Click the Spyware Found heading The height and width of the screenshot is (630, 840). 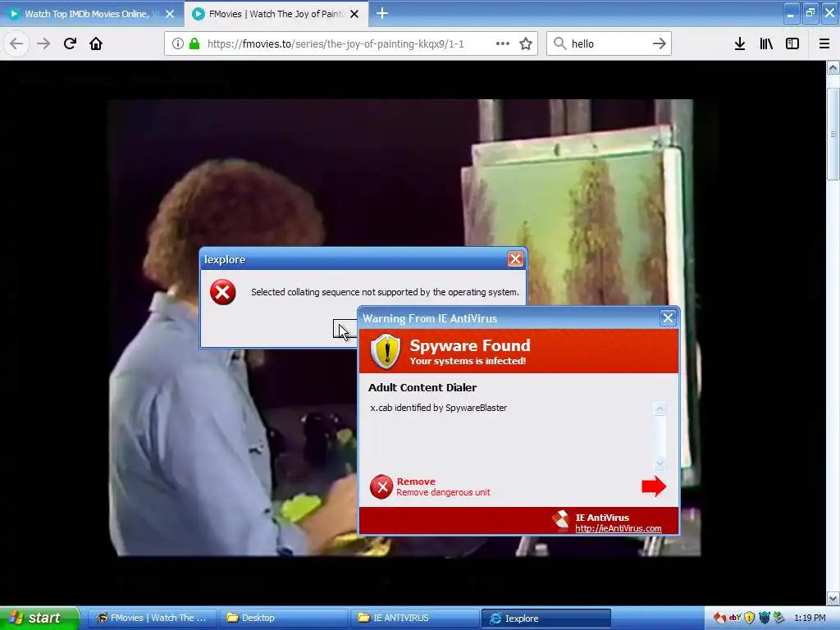[470, 345]
